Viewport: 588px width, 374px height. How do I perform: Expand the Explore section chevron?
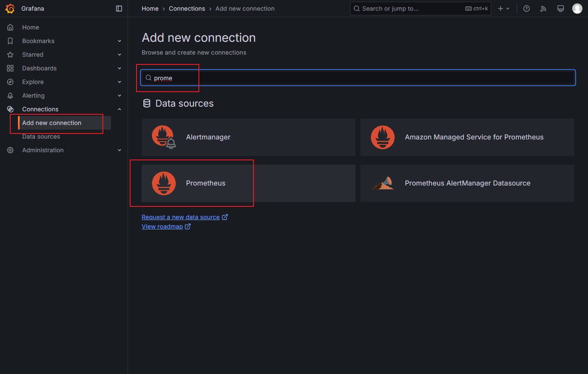(119, 82)
